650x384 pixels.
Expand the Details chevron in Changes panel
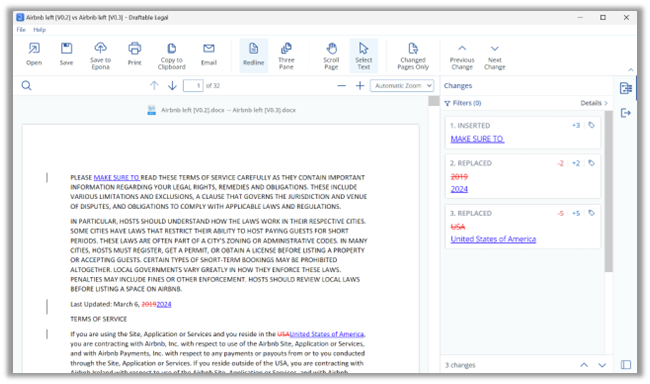(594, 103)
